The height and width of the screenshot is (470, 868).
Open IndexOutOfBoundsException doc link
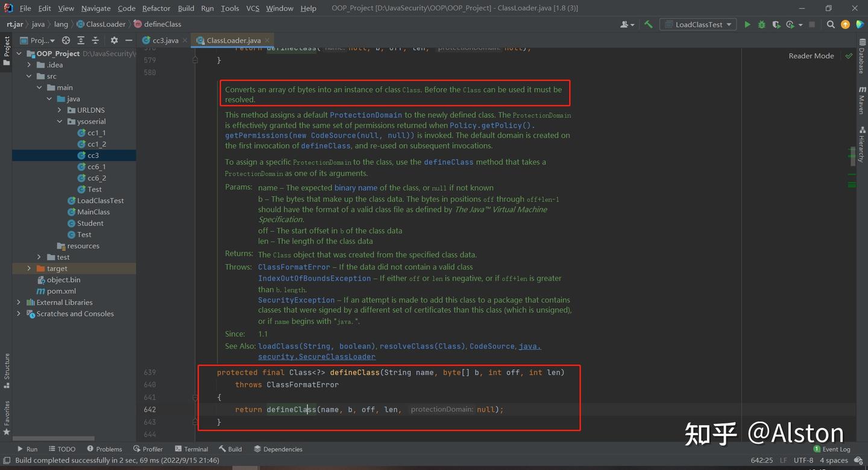pyautogui.click(x=314, y=278)
